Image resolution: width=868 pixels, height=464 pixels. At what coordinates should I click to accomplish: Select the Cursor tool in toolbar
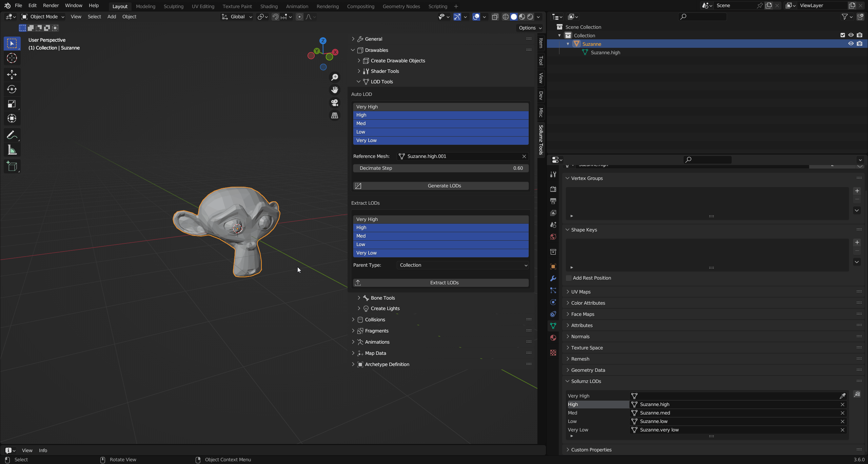click(x=12, y=58)
